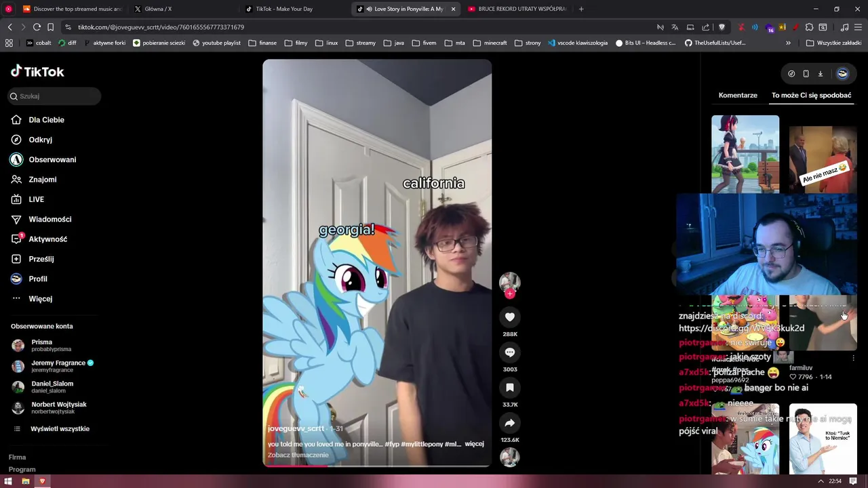Go back in browser history
This screenshot has height=488, width=868.
coord(9,27)
